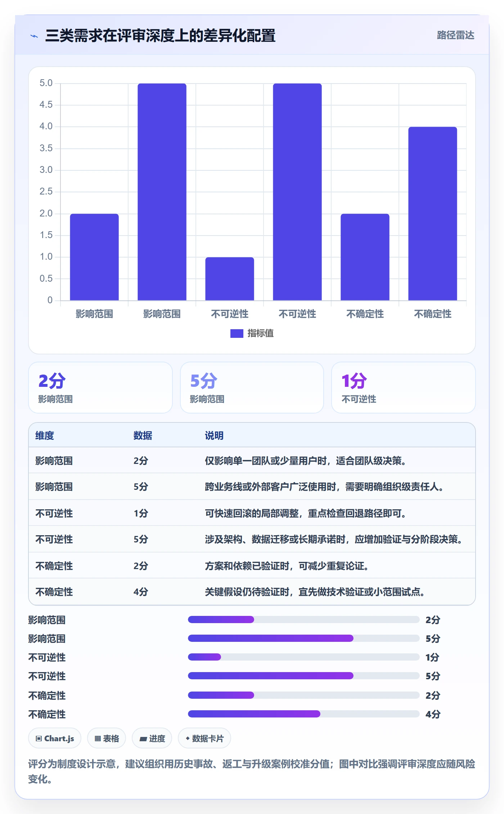Open the 5分 影响范围 data card
The height and width of the screenshot is (814, 504).
pyautogui.click(x=252, y=388)
